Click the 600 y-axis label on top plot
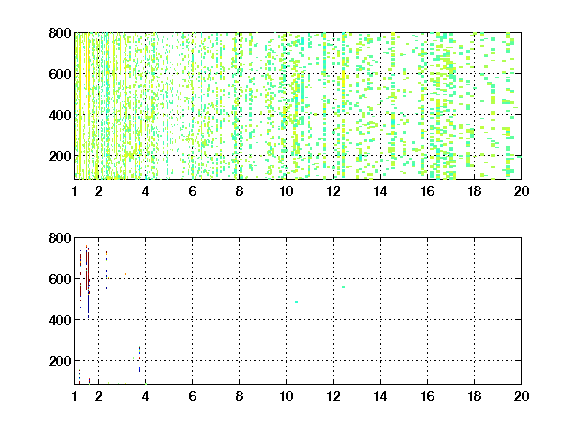This screenshot has height=432, width=576. click(x=60, y=74)
